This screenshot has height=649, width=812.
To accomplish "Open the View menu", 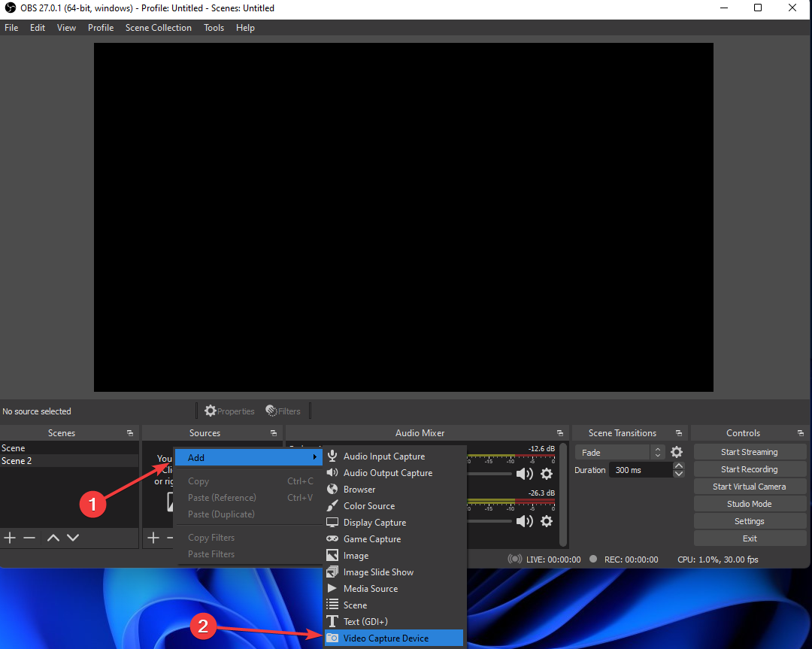I will click(x=66, y=28).
